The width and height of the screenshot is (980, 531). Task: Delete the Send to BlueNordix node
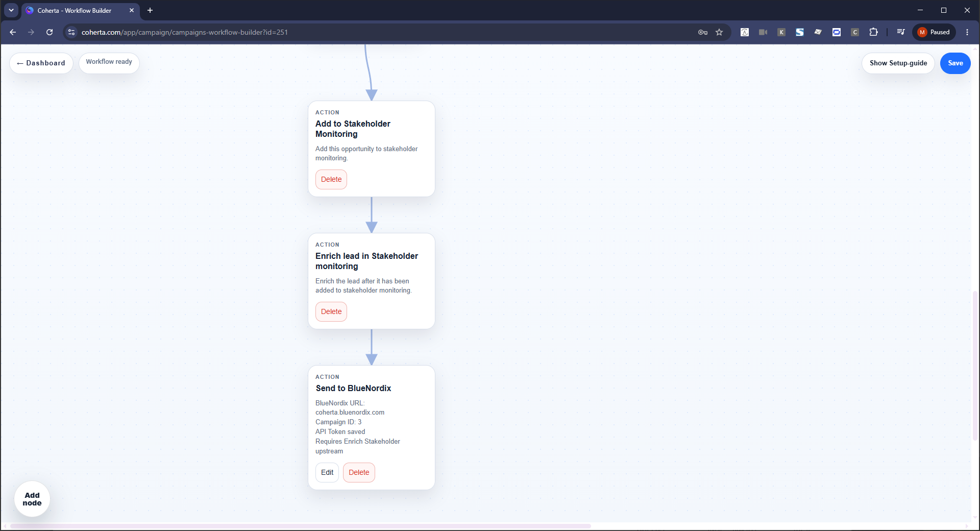pos(359,472)
